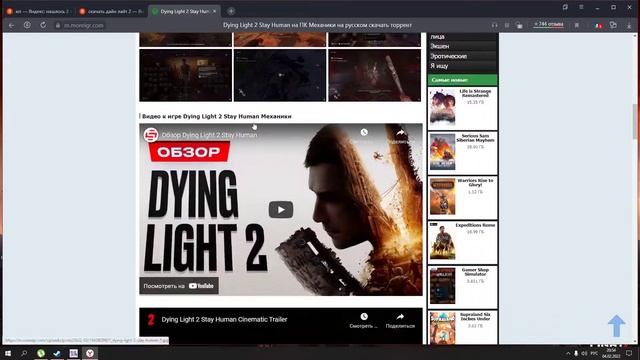Viewport: 640px width, 360px height.
Task: Click Watch on YouTube button
Action: 179,286
